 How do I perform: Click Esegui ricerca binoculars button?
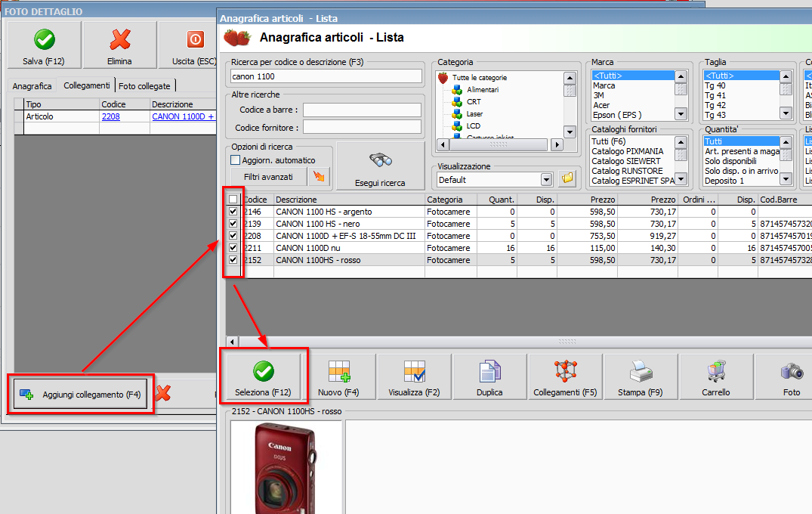(x=380, y=166)
